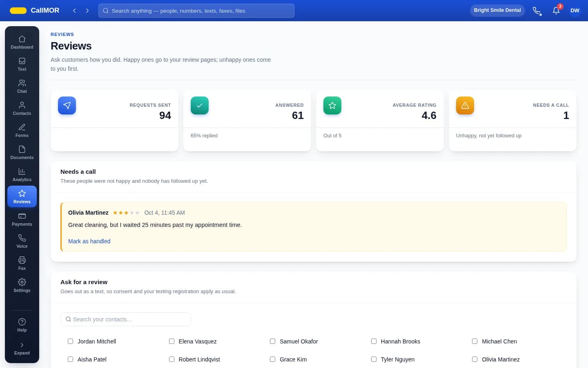Open the DW user avatar menu

(575, 11)
